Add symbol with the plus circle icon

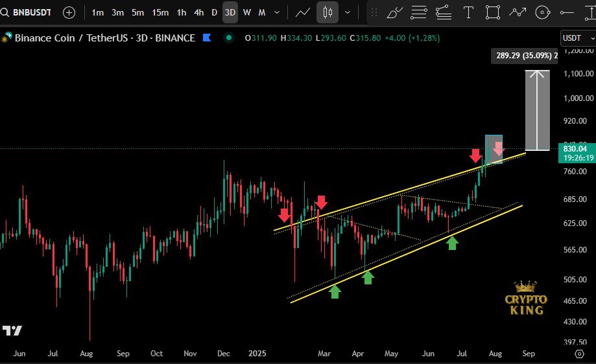(69, 12)
